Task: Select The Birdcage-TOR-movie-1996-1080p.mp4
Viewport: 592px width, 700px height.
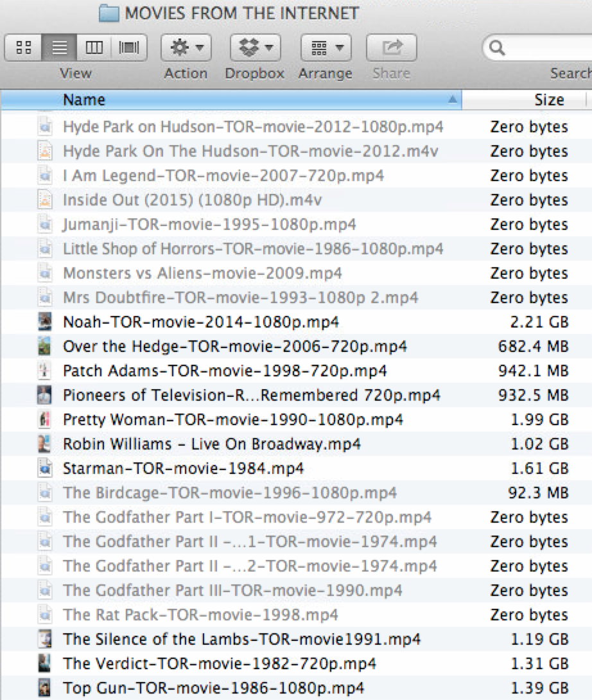Action: tap(230, 493)
